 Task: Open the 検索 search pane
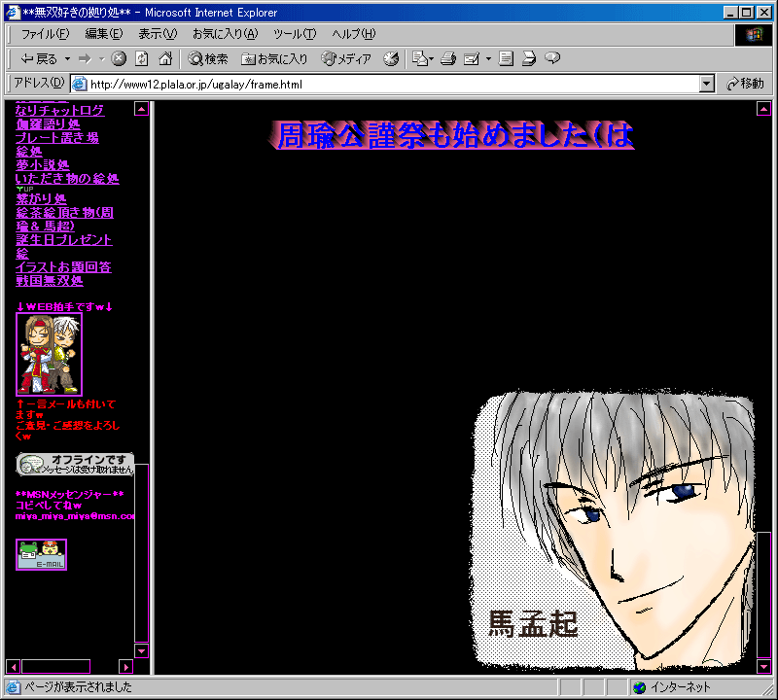[x=208, y=59]
